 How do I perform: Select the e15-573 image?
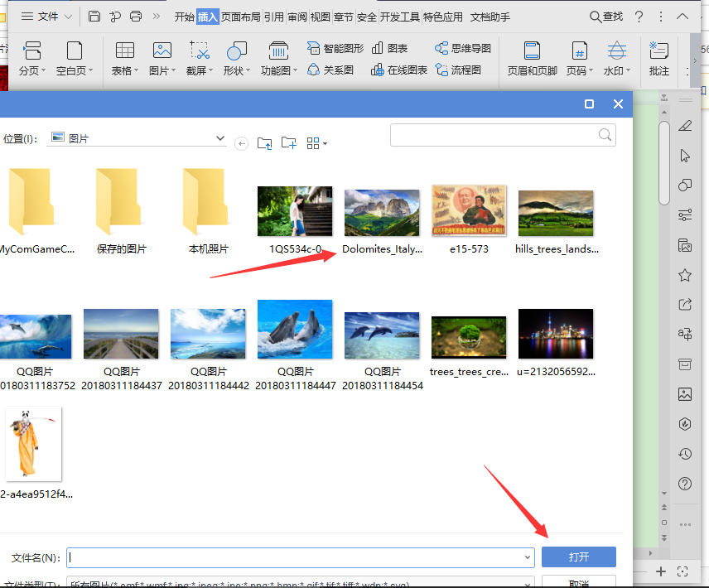pyautogui.click(x=469, y=220)
